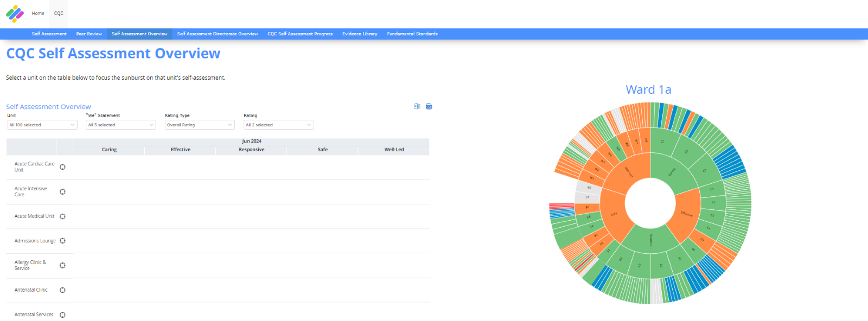
Task: Click the R1 sunburst segment
Action: [x=679, y=259]
